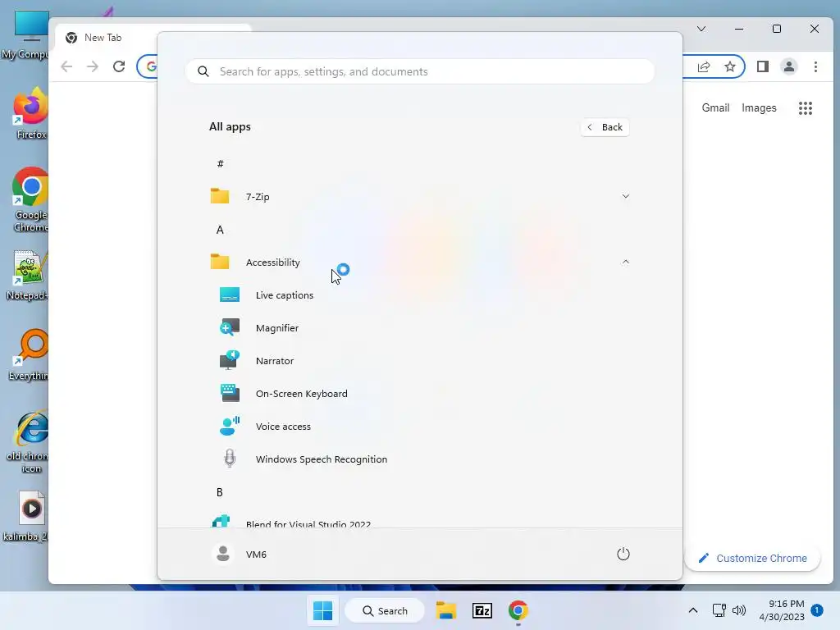Open VM6 user account menu

240,554
